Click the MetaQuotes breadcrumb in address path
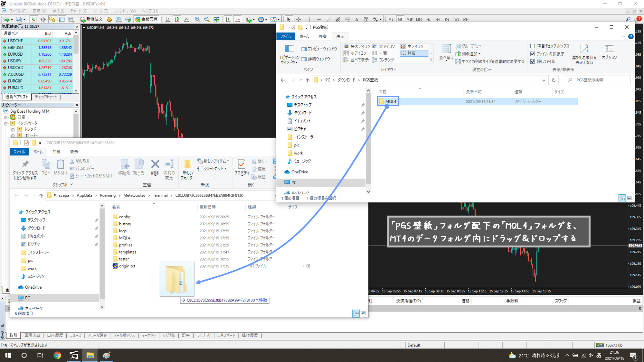Viewport: 644px width, 362px height. click(134, 195)
